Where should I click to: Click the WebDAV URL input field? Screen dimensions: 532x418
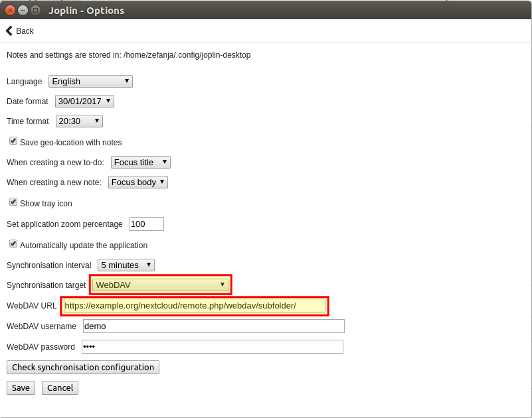click(195, 306)
